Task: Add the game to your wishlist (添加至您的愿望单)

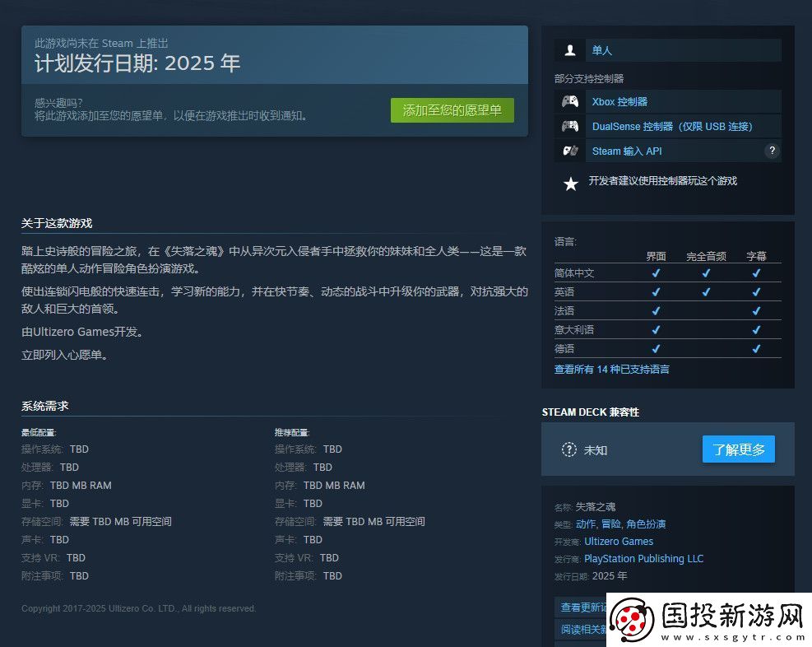Action: pos(452,110)
